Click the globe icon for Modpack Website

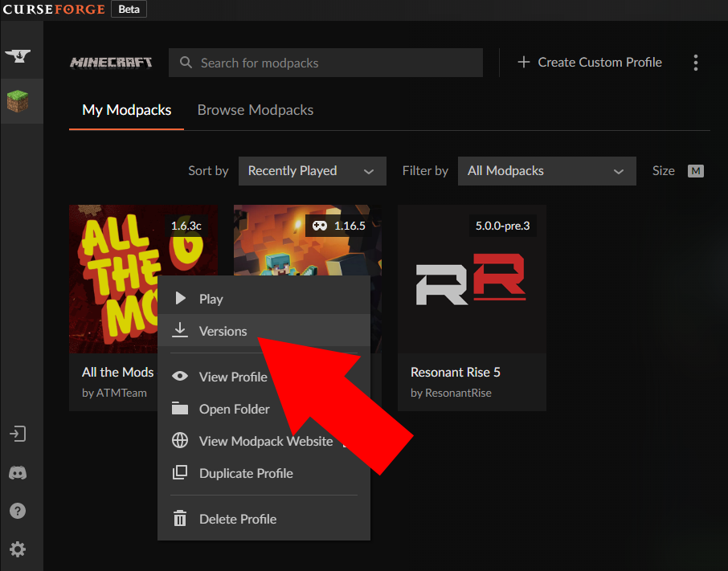point(180,440)
